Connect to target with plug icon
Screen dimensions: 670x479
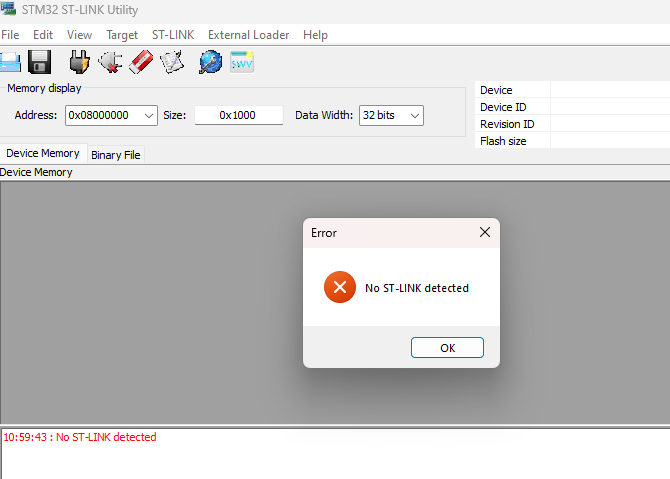(x=79, y=62)
